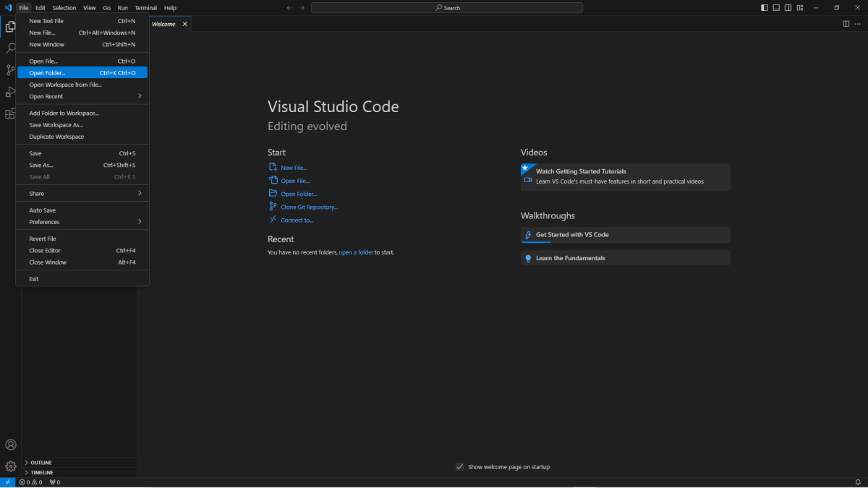Screen dimensions: 868x488
Task: Open the Search view in activity bar
Action: 10,48
